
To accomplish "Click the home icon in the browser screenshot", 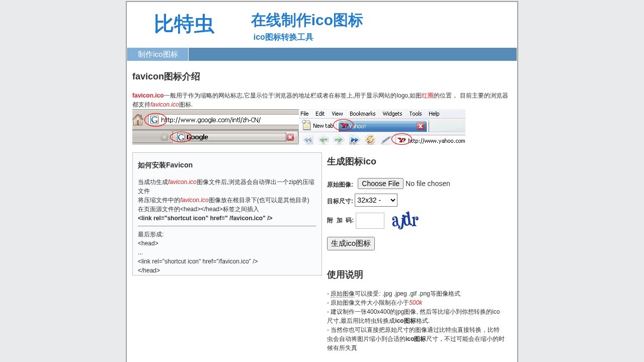I will click(137, 120).
